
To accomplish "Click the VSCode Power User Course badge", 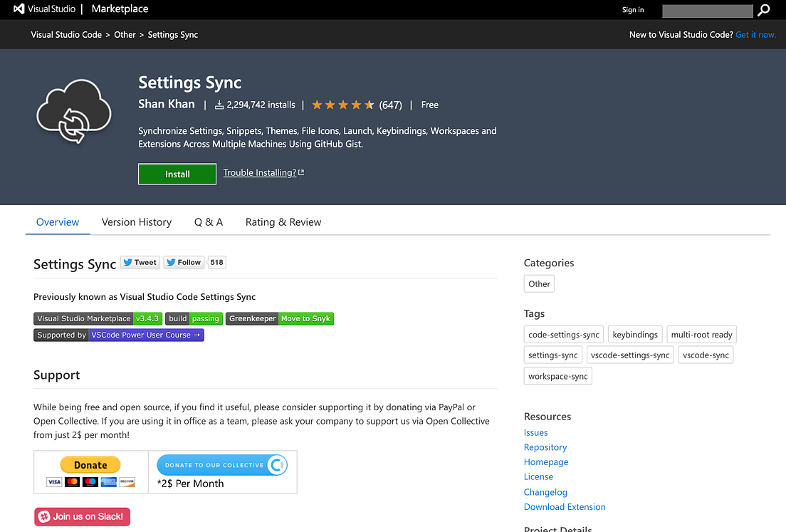I will tap(119, 335).
